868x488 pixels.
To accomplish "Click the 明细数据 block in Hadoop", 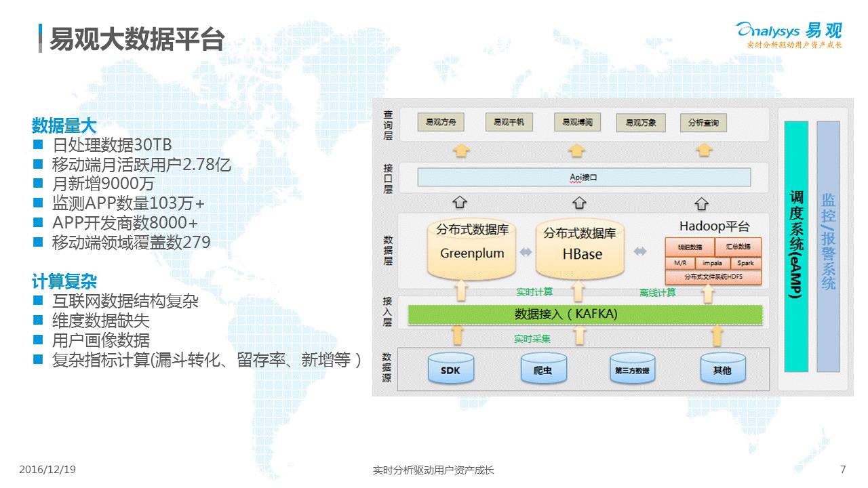I will pyautogui.click(x=690, y=247).
